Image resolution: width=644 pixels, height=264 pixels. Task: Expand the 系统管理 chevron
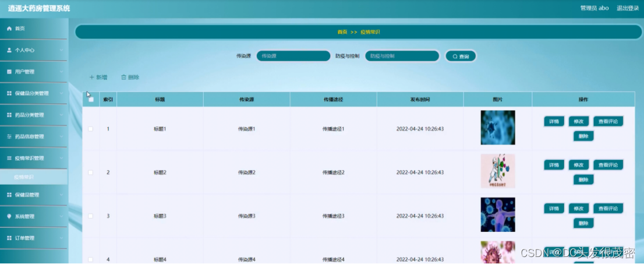point(62,216)
